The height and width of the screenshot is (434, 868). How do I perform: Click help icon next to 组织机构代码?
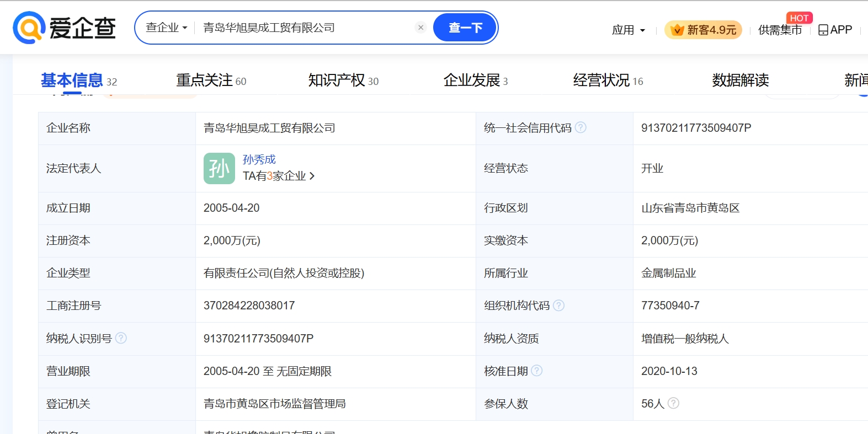[558, 305]
